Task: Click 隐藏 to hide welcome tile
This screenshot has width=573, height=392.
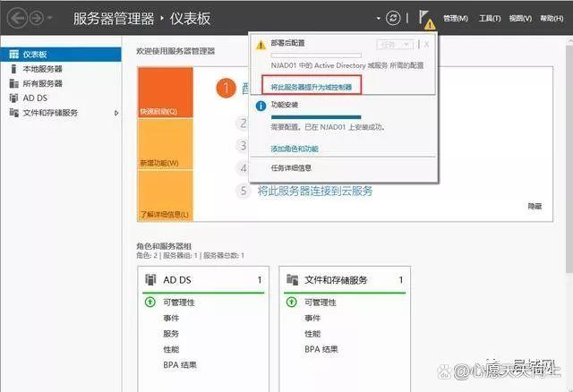Action: [x=535, y=206]
